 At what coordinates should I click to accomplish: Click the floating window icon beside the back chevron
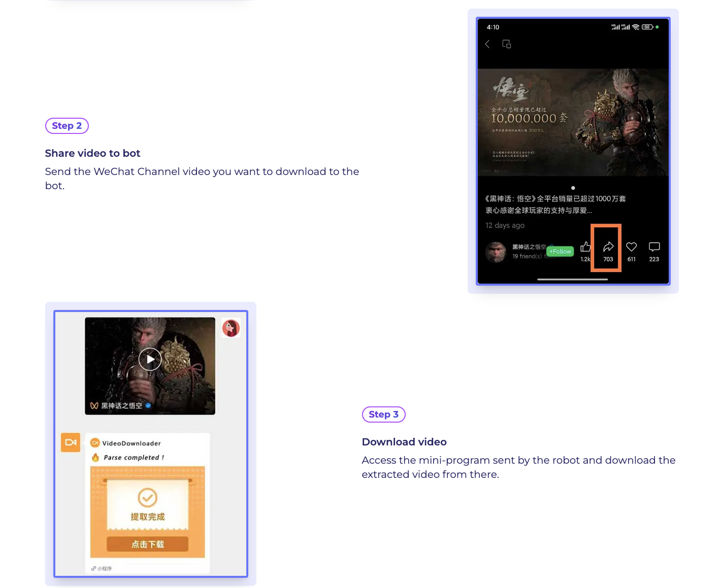[507, 44]
